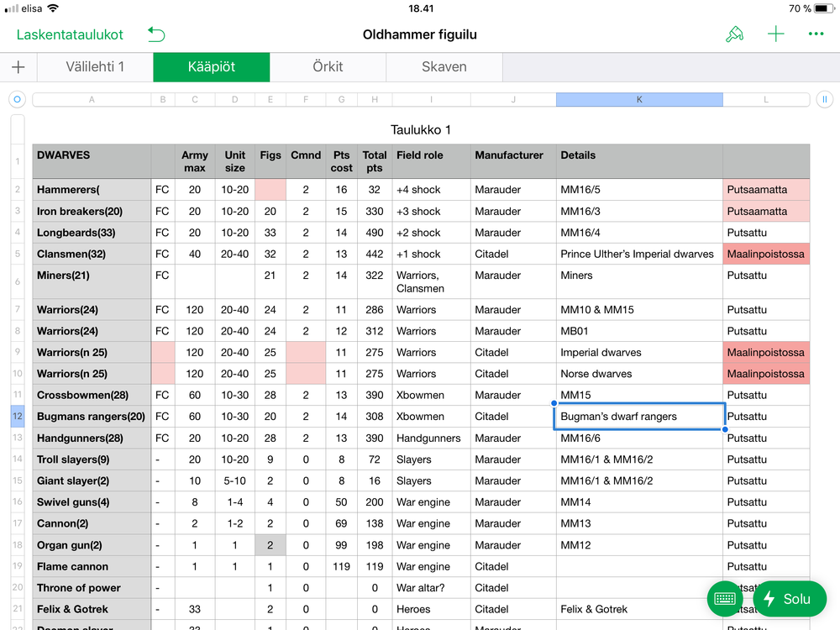The image size is (840, 630).
Task: Select Putsaamatta cell in Hammerers row
Action: 766,190
